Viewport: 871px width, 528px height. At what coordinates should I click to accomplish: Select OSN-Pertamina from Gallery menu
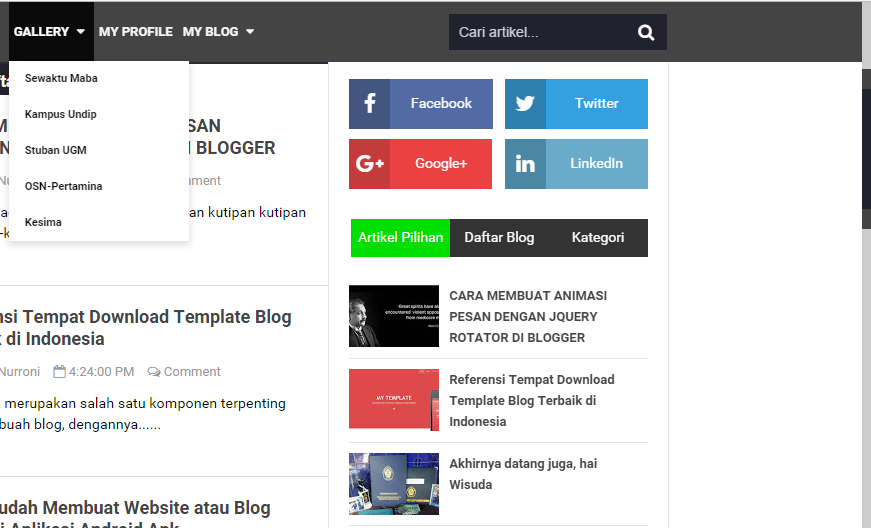click(x=63, y=186)
